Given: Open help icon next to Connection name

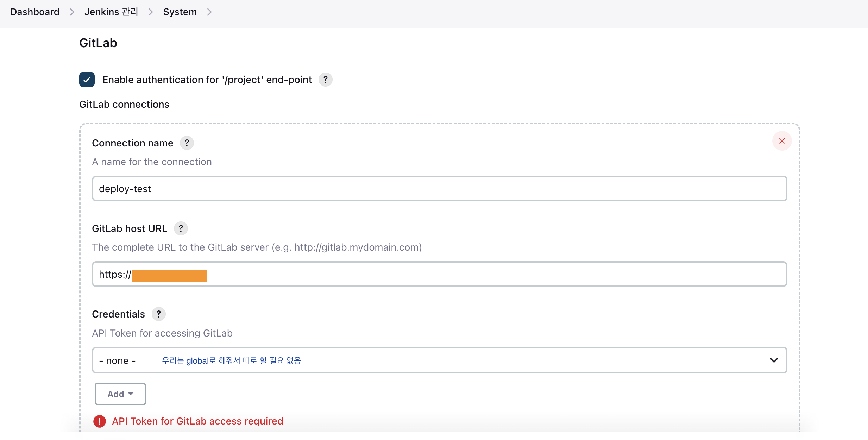Looking at the screenshot, I should pyautogui.click(x=187, y=143).
